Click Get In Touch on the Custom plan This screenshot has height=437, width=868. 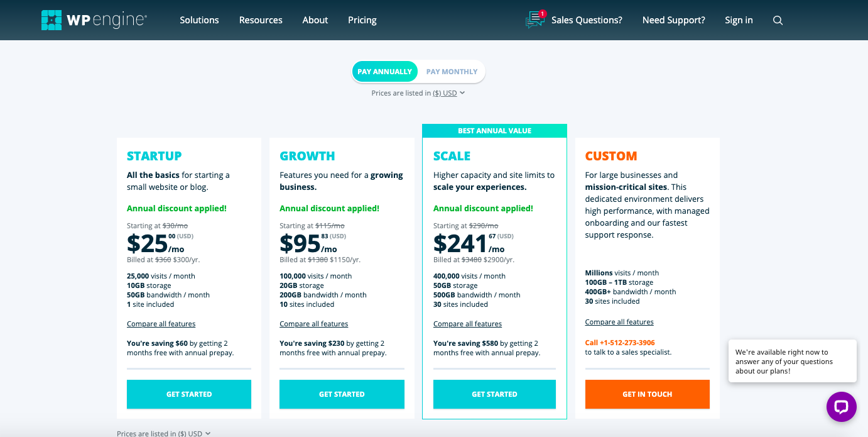(x=647, y=394)
